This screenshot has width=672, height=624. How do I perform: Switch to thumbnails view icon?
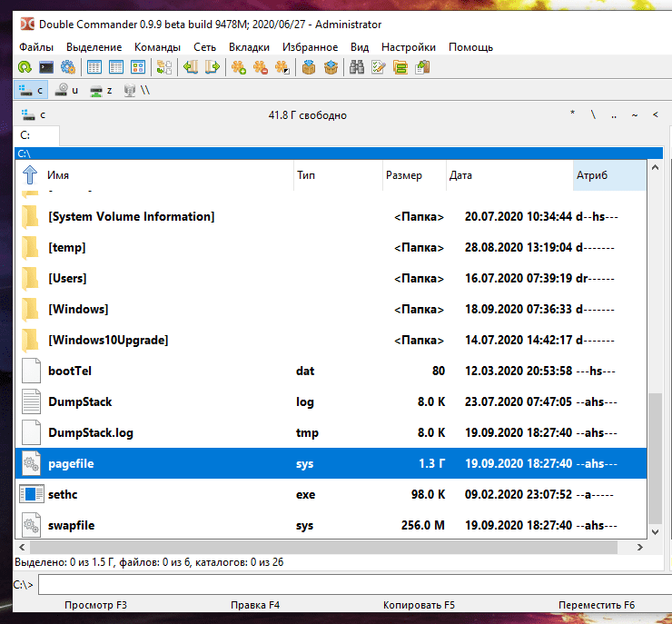pos(138,67)
